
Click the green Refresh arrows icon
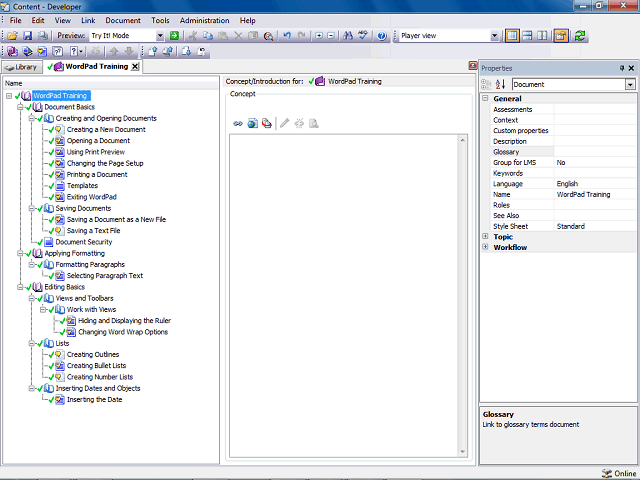coord(580,36)
